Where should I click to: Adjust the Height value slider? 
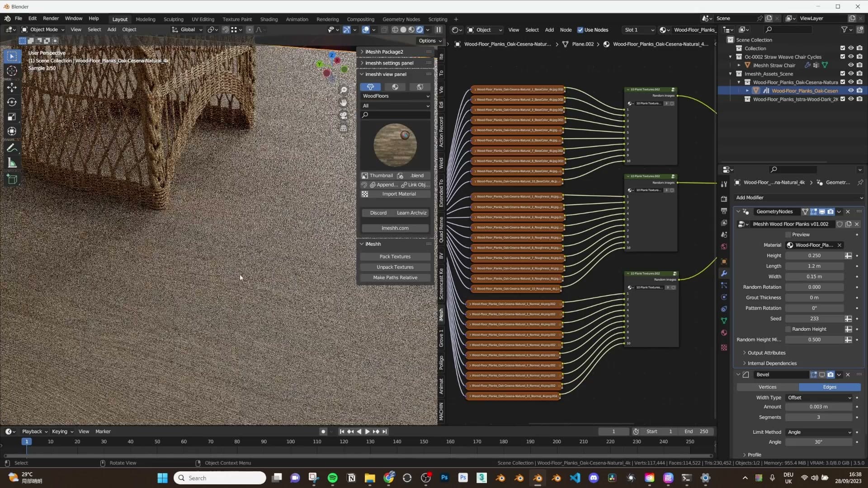coord(814,256)
